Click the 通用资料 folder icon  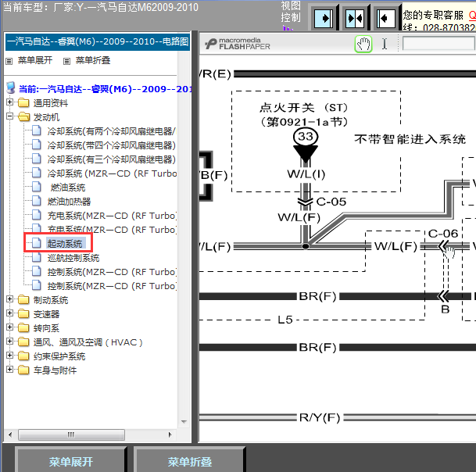23,103
